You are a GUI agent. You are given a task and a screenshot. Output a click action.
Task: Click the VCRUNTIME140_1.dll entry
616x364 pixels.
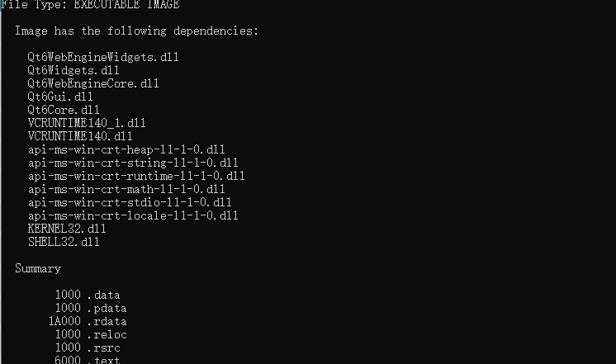coord(87,124)
